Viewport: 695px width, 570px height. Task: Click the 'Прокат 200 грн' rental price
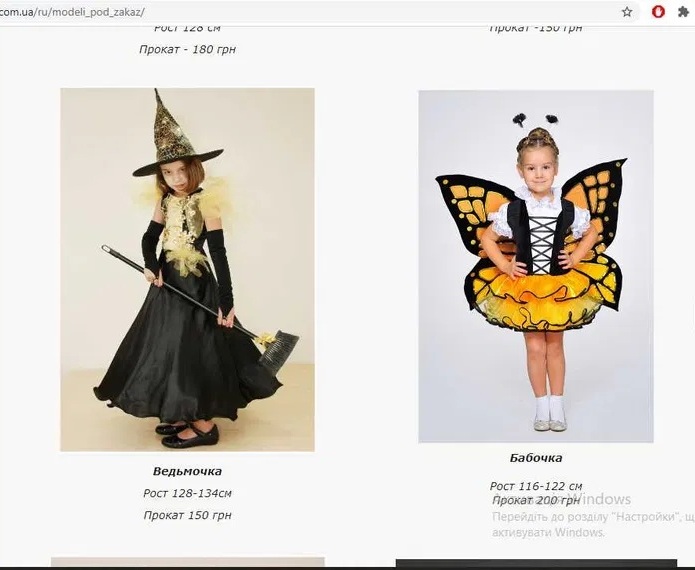[x=536, y=501]
